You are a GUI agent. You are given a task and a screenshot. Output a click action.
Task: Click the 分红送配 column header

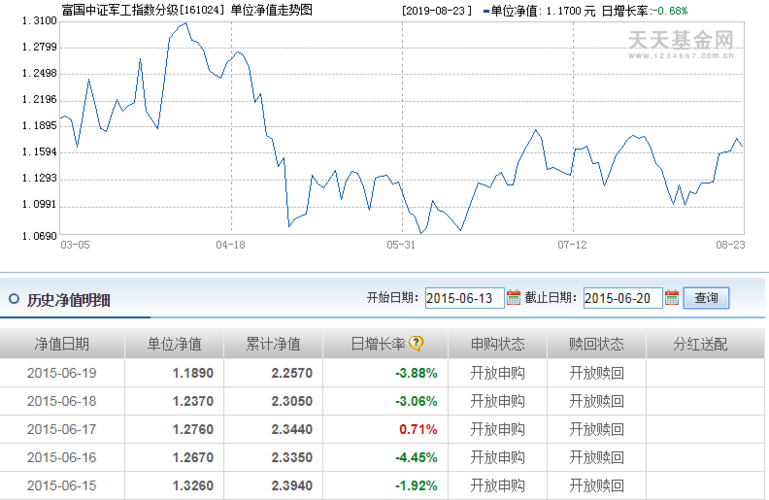[700, 344]
